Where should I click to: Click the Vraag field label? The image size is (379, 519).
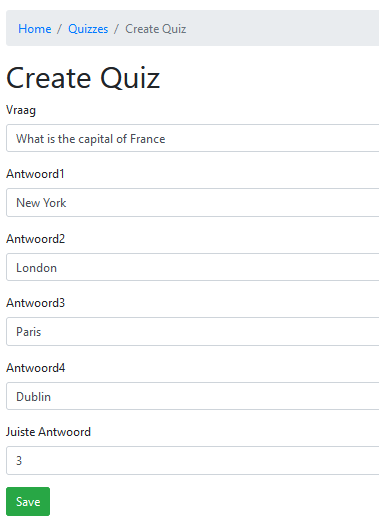(21, 110)
